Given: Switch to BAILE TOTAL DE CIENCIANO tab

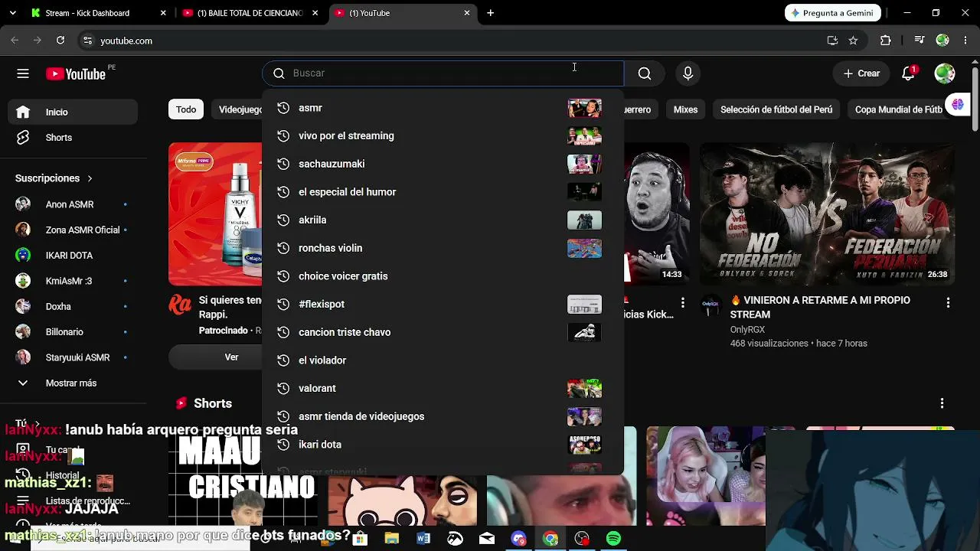Looking at the screenshot, I should (x=250, y=13).
